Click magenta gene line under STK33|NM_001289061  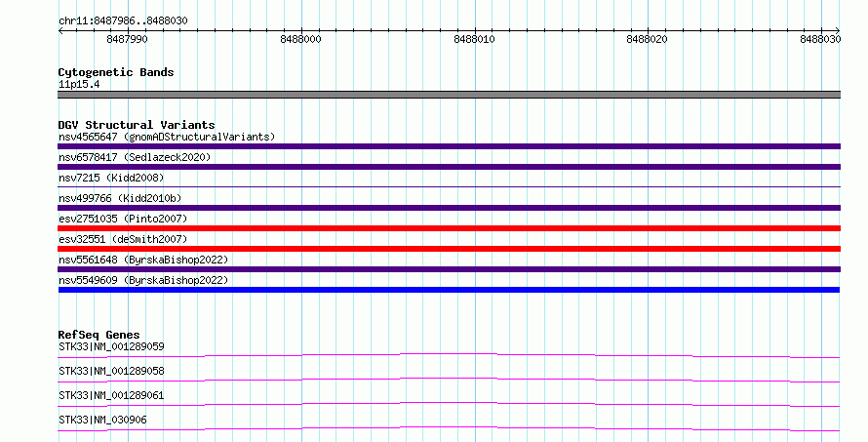click(449, 404)
